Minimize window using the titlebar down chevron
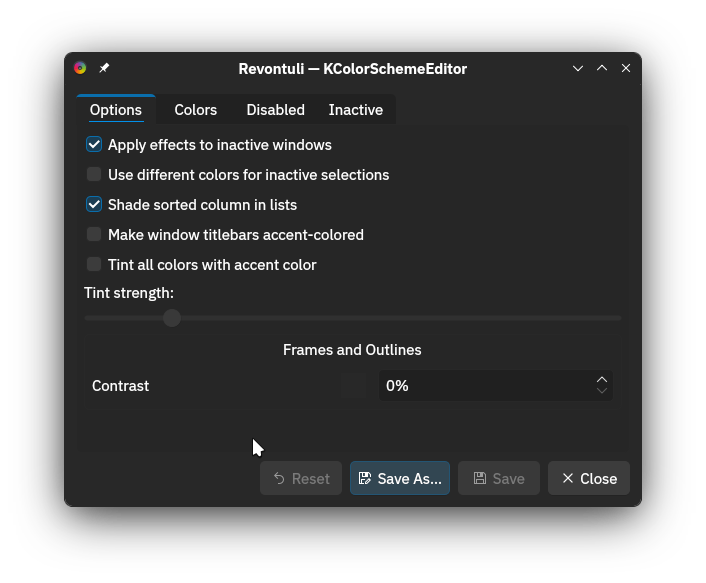This screenshot has width=706, height=583. 578,68
